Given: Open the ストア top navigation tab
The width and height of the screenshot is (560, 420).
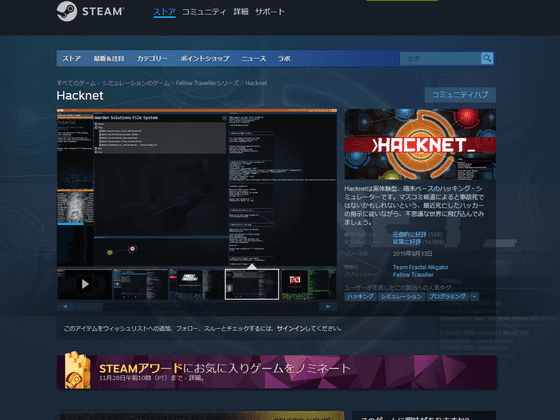Looking at the screenshot, I should (164, 12).
